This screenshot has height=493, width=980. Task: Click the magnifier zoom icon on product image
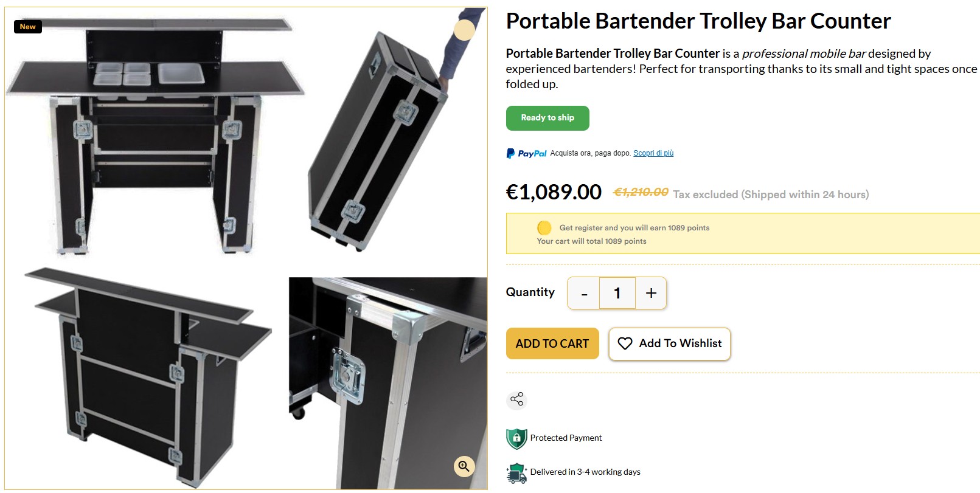(464, 466)
